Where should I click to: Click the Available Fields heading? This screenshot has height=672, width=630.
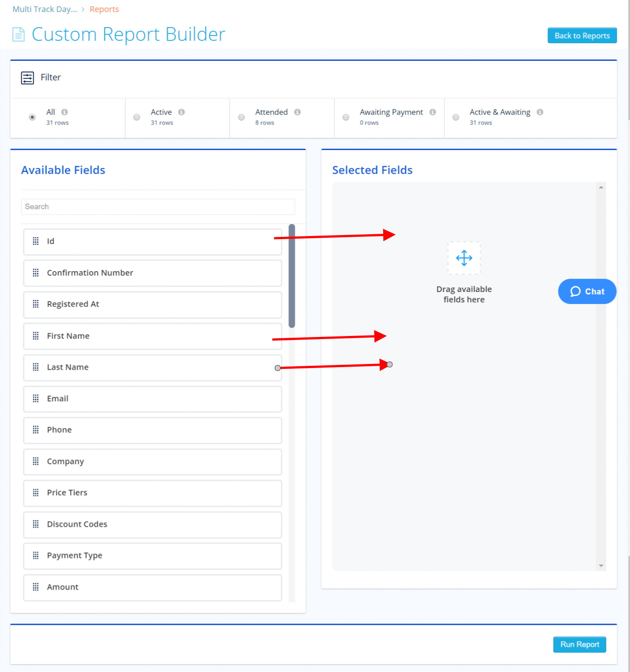(63, 170)
